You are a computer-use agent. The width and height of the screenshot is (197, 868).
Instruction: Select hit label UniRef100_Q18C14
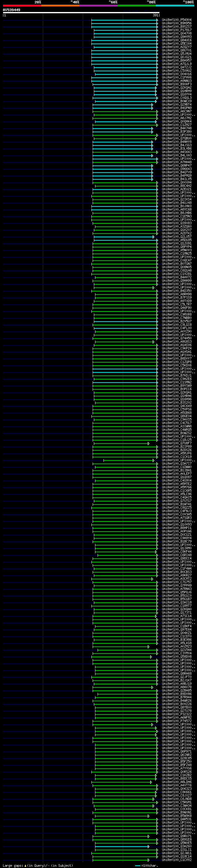coord(177,857)
